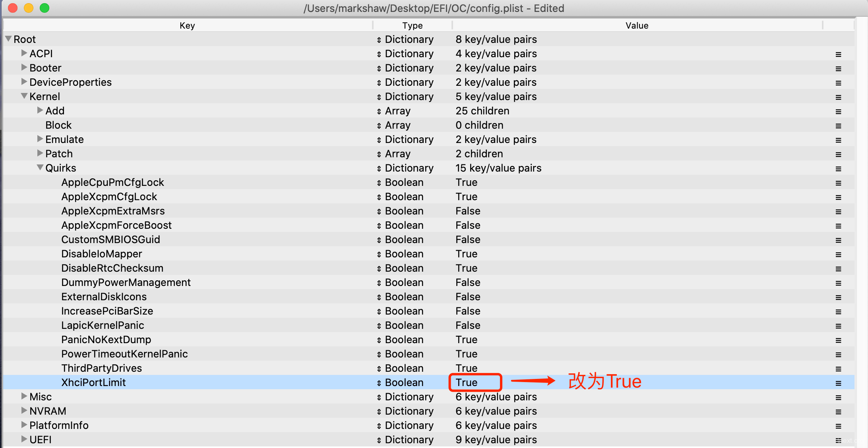This screenshot has height=448, width=868.
Task: Toggle AppleXcpmExtraMsrs value False
Action: pyautogui.click(x=468, y=211)
